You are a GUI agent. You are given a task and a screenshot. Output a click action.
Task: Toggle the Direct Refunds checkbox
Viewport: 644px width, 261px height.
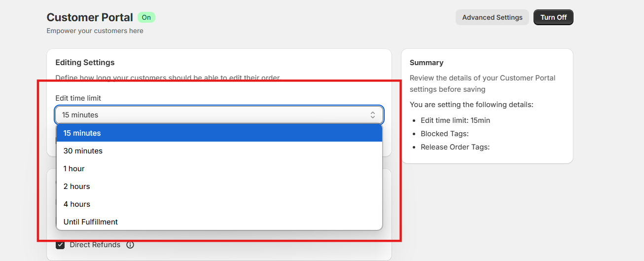(x=60, y=245)
